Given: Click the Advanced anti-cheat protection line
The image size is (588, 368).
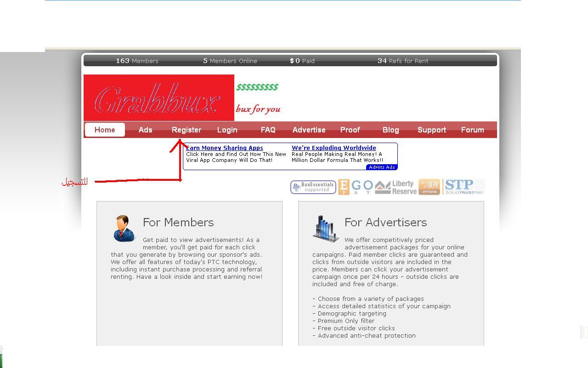Looking at the screenshot, I should tap(364, 335).
